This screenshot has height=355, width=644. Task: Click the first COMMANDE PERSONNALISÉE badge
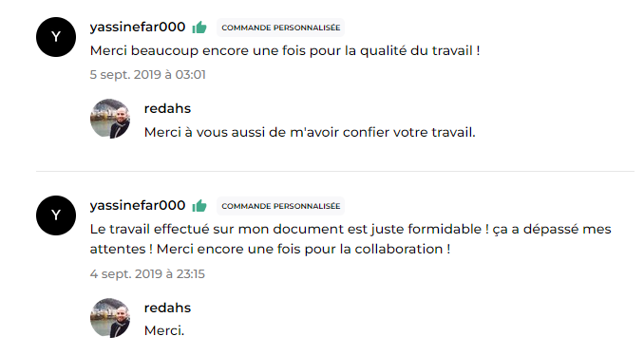pos(280,28)
